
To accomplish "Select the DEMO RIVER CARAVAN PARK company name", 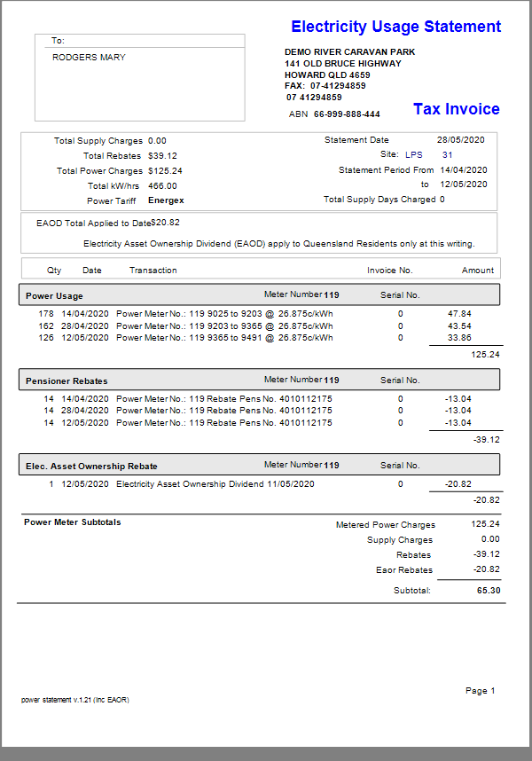I will click(349, 52).
